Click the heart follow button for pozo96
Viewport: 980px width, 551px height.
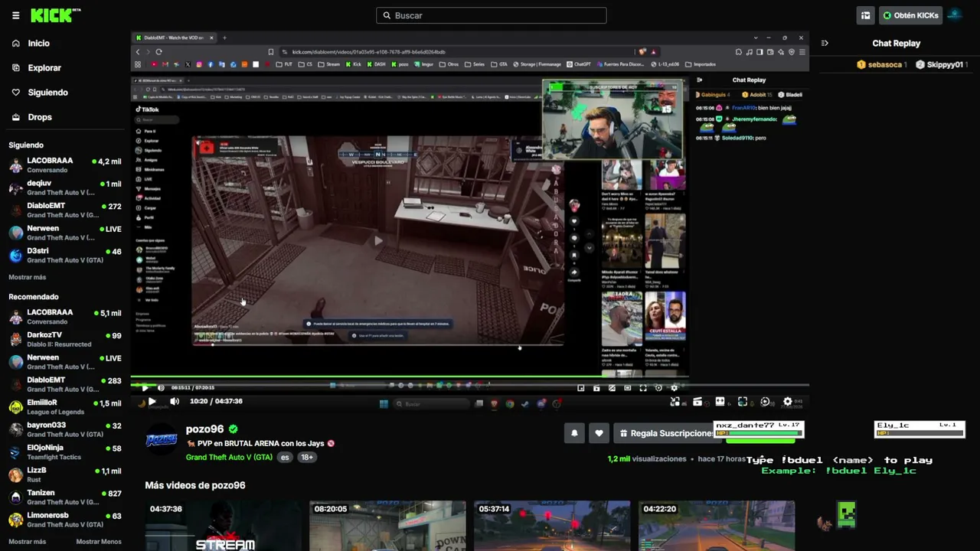coord(599,433)
